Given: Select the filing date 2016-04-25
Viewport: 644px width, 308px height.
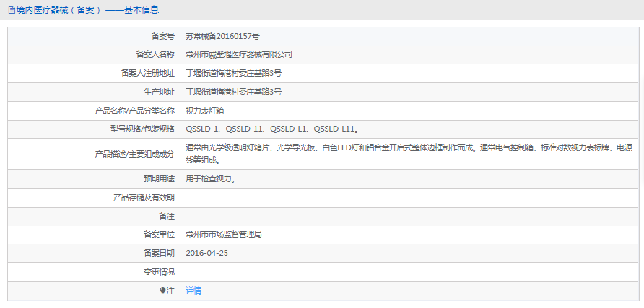Looking at the screenshot, I should 206,253.
